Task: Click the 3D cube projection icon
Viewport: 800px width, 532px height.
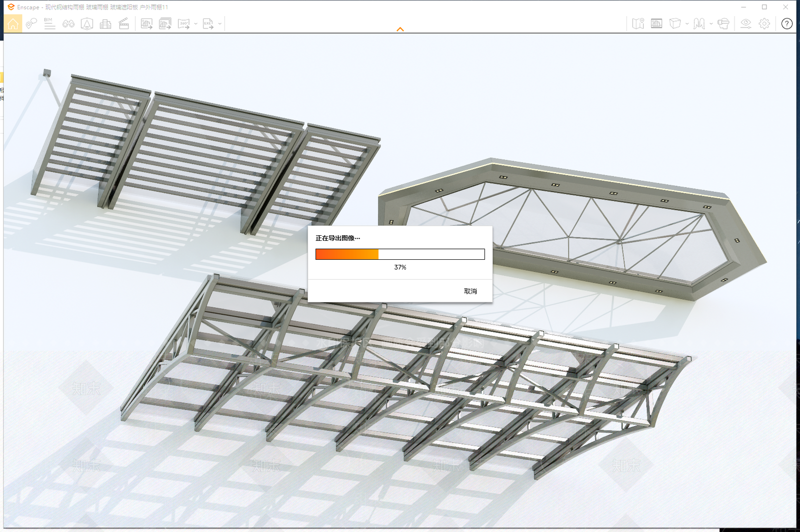Action: click(675, 23)
